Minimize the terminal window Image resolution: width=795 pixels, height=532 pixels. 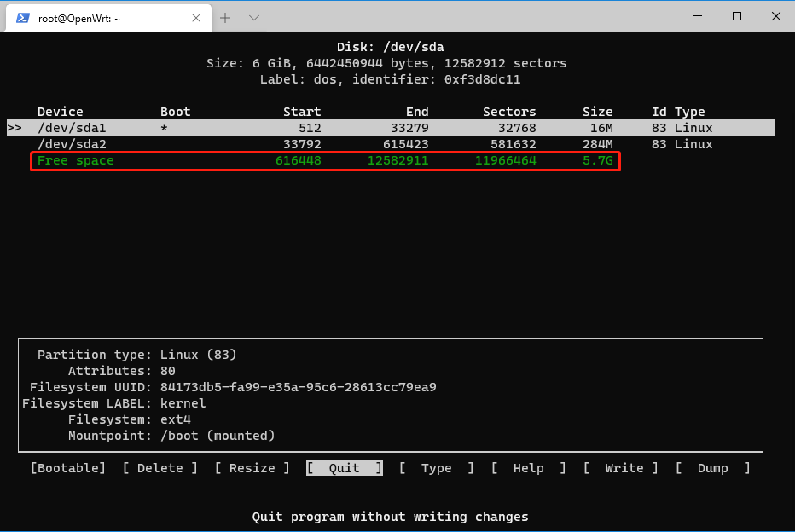[696, 17]
